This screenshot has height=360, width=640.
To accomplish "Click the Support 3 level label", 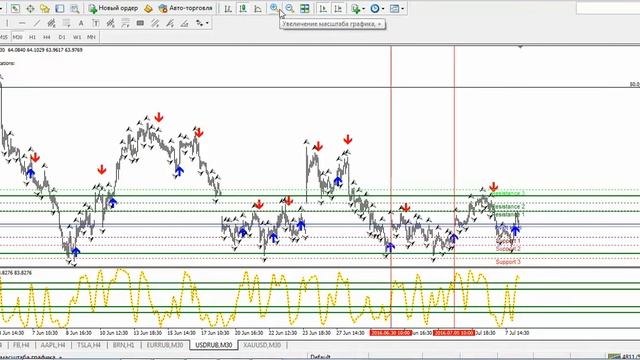I will point(508,262).
